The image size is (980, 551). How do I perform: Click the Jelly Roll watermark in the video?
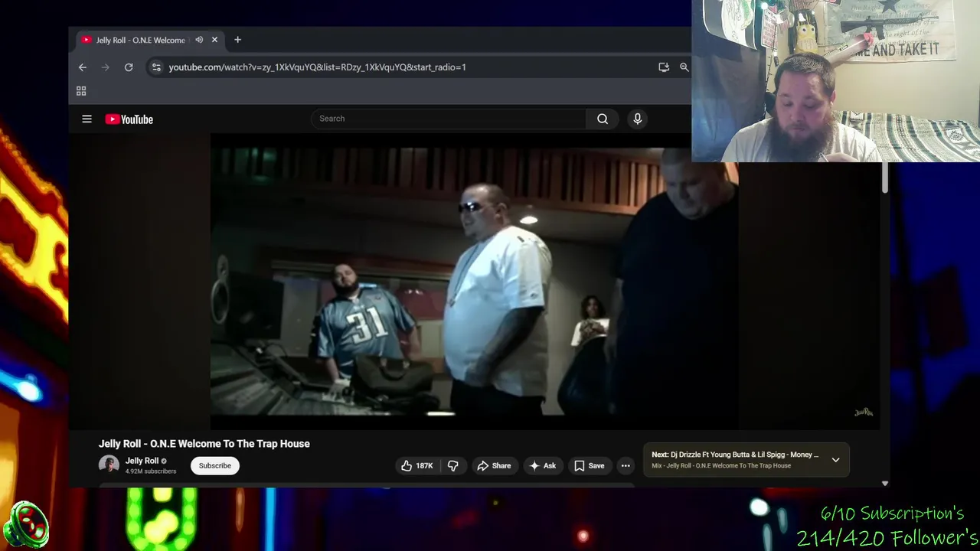(x=864, y=412)
